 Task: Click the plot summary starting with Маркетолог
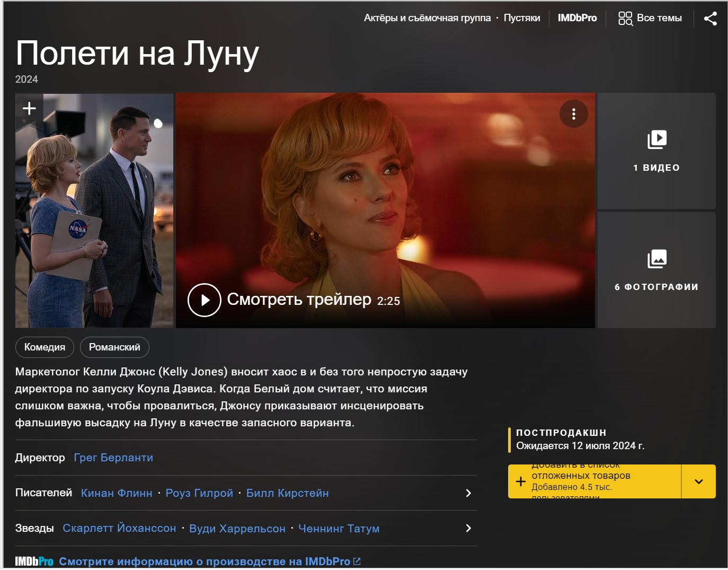click(241, 397)
